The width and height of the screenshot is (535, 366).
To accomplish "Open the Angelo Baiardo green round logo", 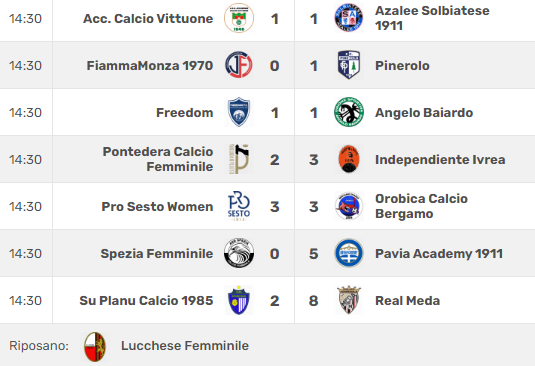I will pos(349,112).
